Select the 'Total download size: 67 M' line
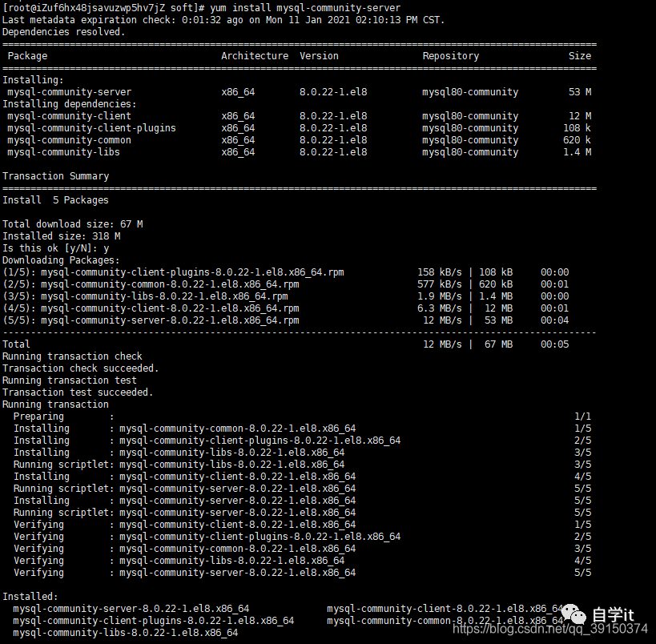 tap(72, 224)
